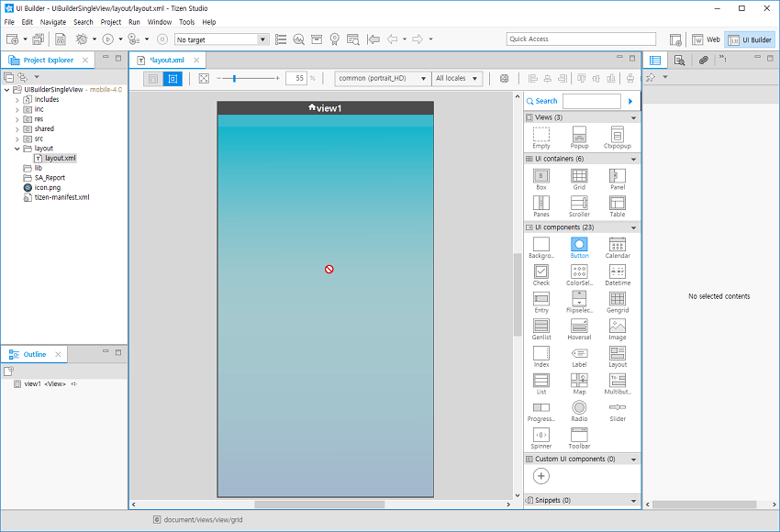780x532 pixels.
Task: Click the fit-to-screen zoom icon
Action: click(x=204, y=79)
